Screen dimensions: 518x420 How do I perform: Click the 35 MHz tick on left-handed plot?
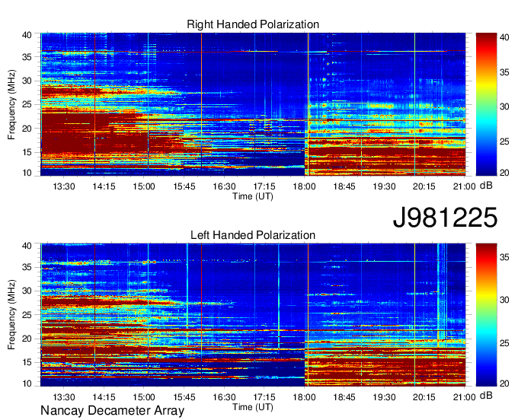27,267
